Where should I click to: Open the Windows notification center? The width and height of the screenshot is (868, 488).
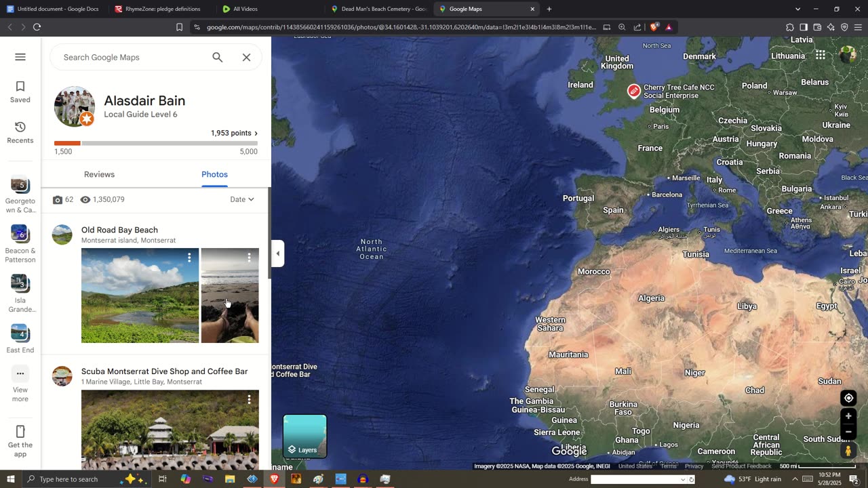point(854,479)
